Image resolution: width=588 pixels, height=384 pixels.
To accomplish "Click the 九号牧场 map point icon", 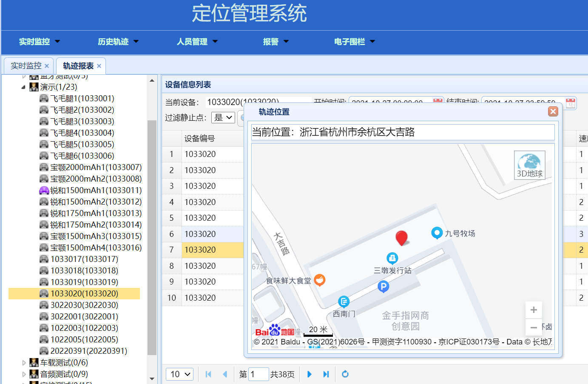I will (437, 233).
